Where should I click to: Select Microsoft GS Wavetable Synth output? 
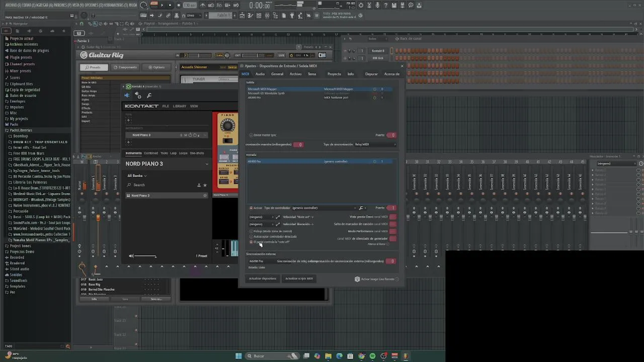pos(320,93)
